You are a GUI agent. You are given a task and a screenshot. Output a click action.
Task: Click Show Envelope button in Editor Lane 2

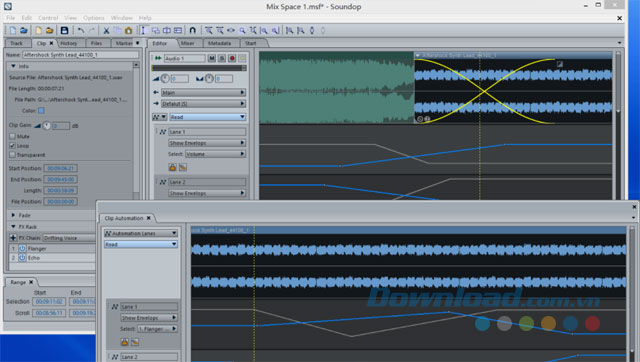tap(207, 193)
